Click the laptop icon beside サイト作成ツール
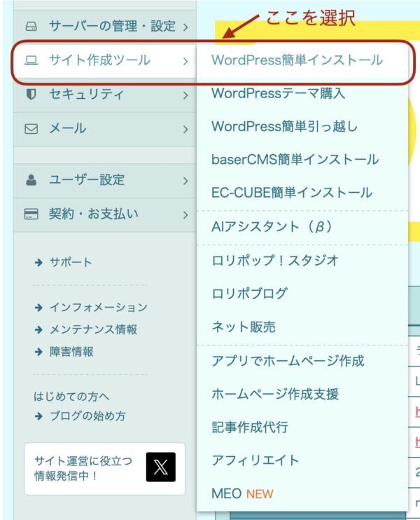 coord(31,61)
